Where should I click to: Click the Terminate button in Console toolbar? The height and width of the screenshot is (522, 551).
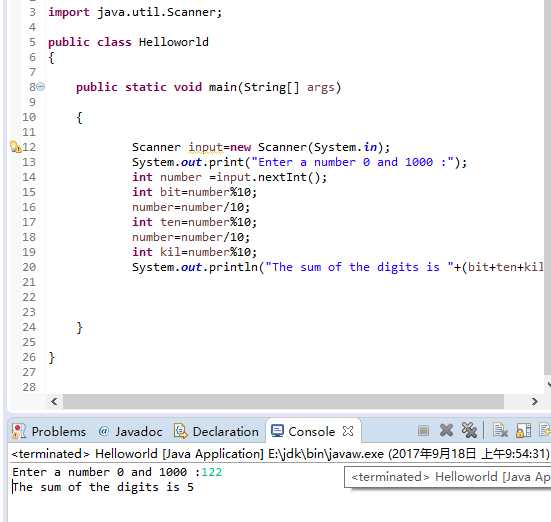pyautogui.click(x=423, y=431)
